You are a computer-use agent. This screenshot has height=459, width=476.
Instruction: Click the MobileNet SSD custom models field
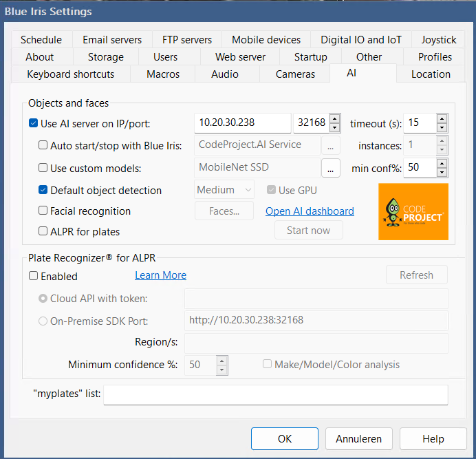[257, 168]
